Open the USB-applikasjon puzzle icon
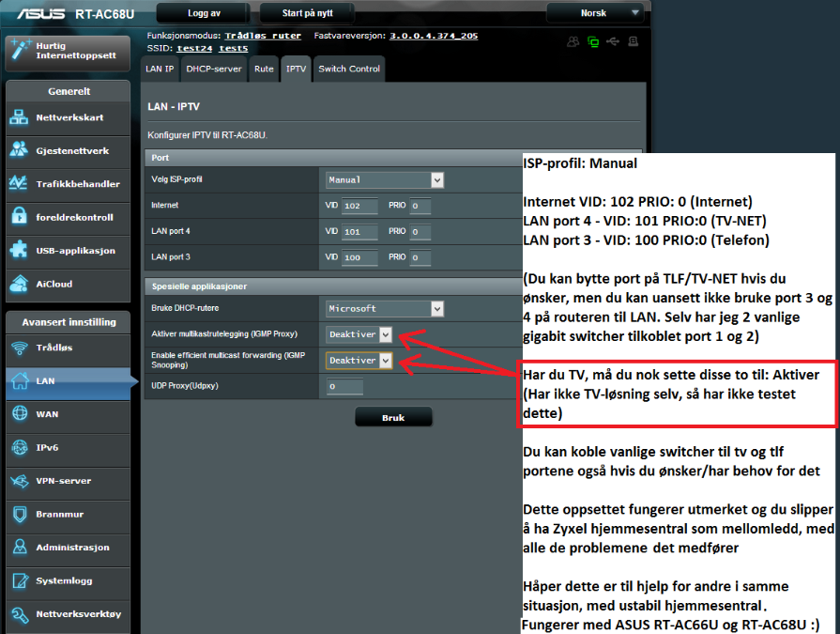 point(19,250)
